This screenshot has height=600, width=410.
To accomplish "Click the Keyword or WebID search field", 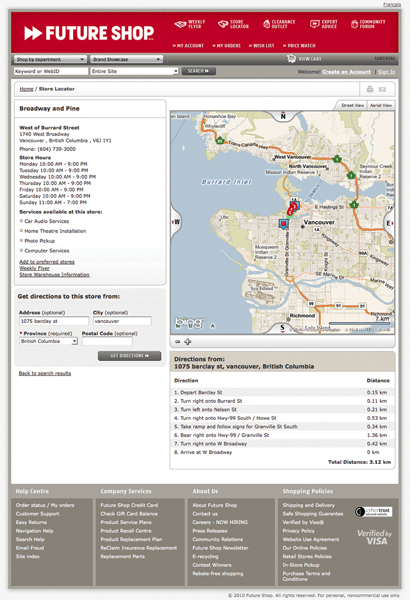I will pyautogui.click(x=51, y=71).
